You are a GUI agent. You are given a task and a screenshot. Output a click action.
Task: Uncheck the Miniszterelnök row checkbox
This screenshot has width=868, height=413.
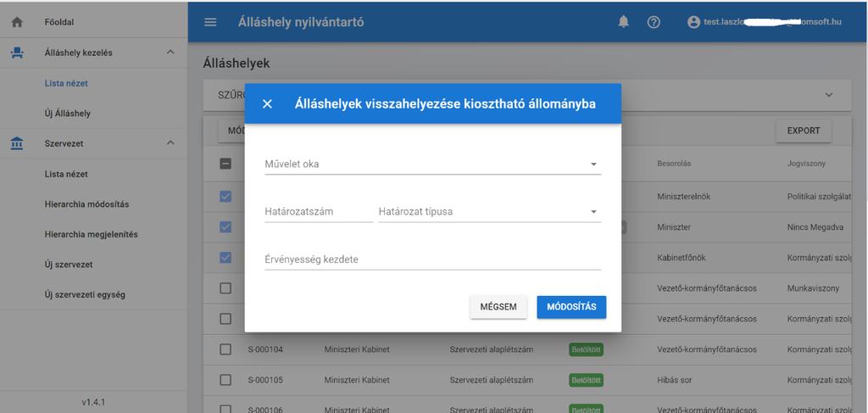click(225, 197)
